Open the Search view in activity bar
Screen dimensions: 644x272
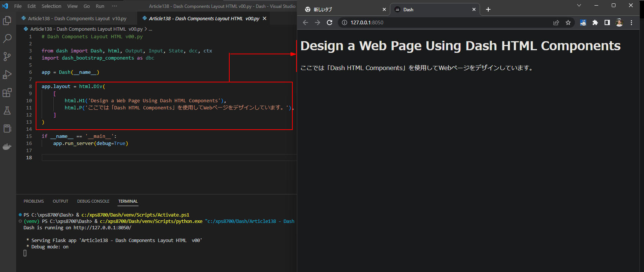click(x=7, y=39)
